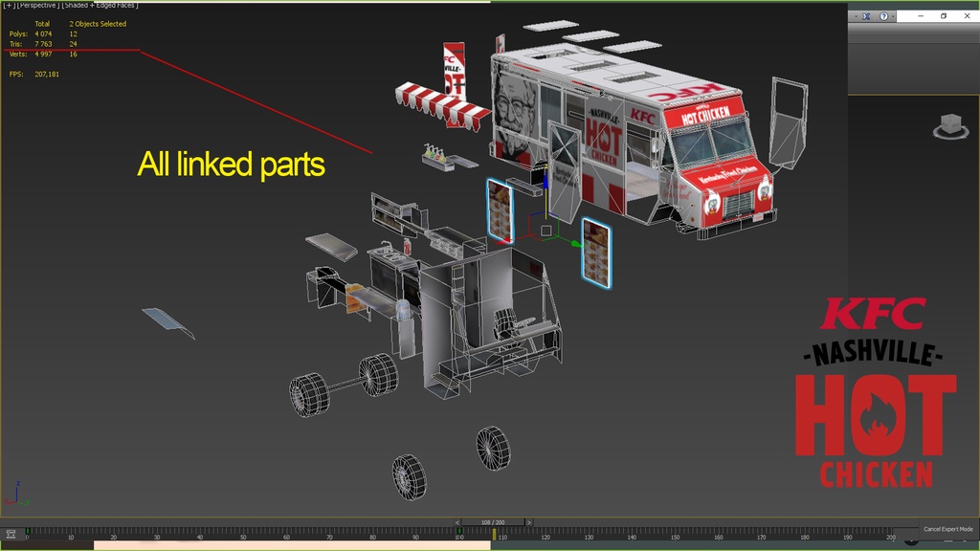The image size is (980, 551).
Task: Open the Shaded + Edged Faces shading menu
Action: [x=100, y=6]
